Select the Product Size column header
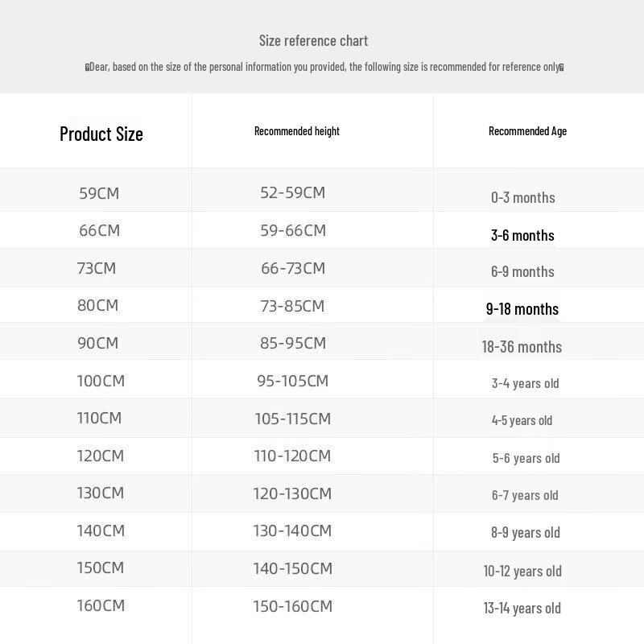The height and width of the screenshot is (644, 644). tap(101, 134)
